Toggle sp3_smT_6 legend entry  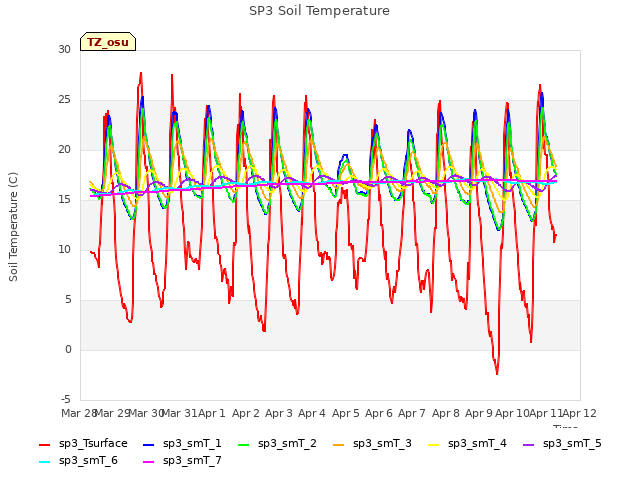(x=78, y=460)
